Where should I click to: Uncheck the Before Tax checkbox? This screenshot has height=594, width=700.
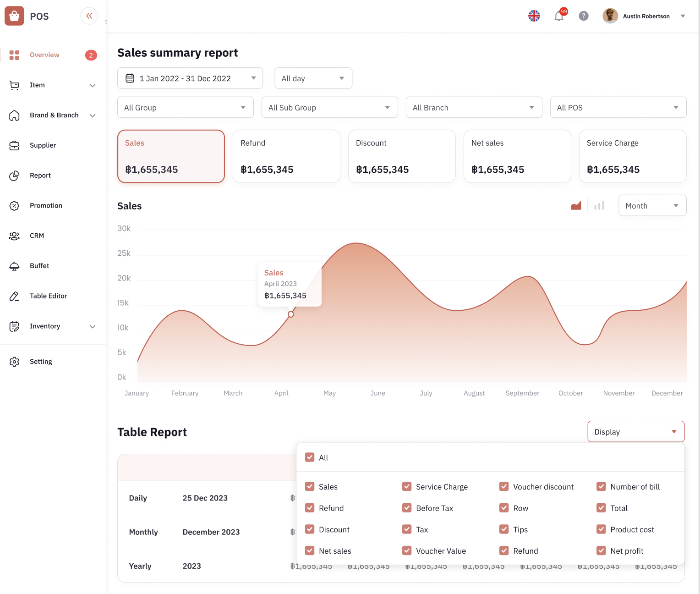click(x=407, y=508)
